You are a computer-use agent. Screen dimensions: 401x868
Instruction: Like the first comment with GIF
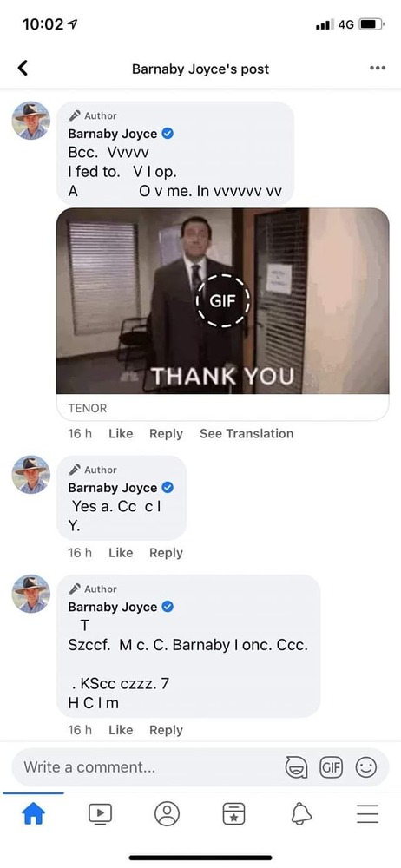[121, 433]
